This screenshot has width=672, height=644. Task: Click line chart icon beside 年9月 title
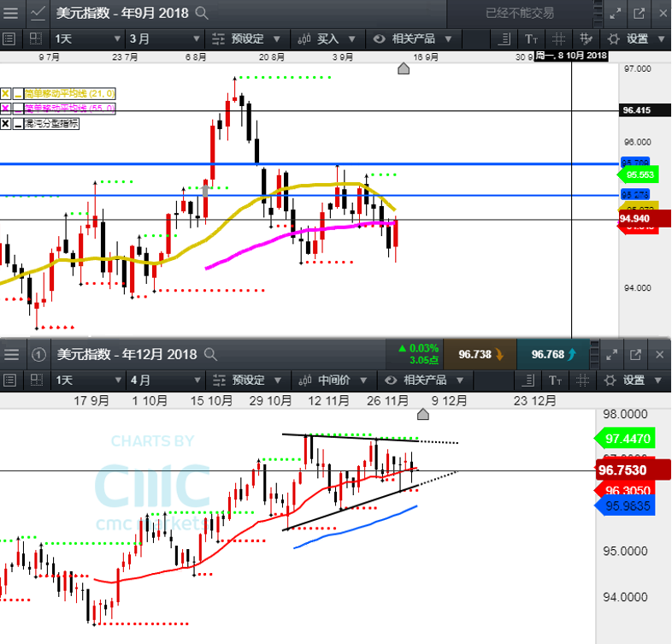pyautogui.click(x=38, y=13)
